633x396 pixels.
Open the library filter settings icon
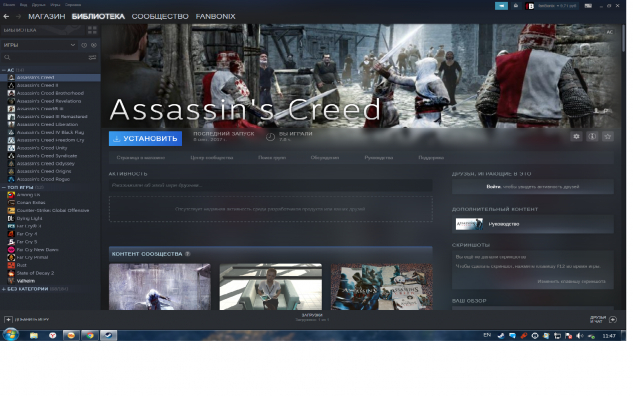tap(92, 58)
